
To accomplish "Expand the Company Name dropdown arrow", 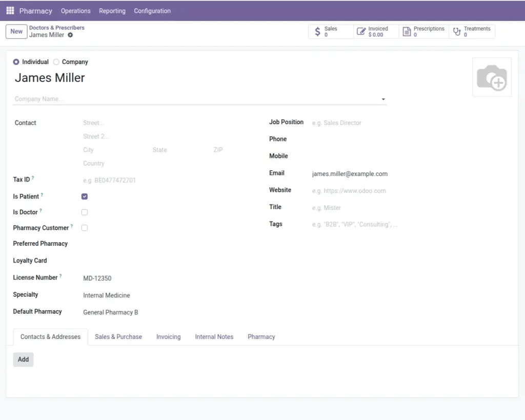I will tap(383, 99).
